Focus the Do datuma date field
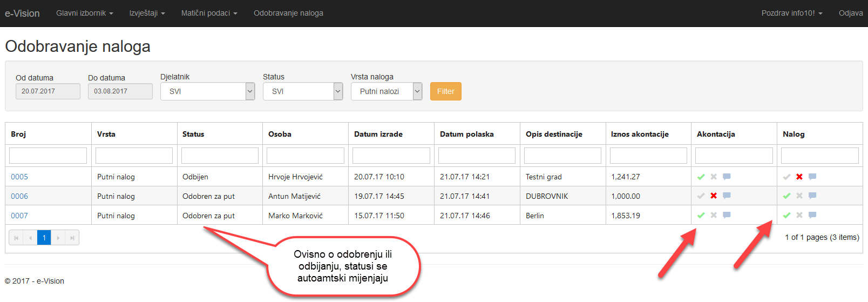This screenshot has width=868, height=302. (x=120, y=91)
